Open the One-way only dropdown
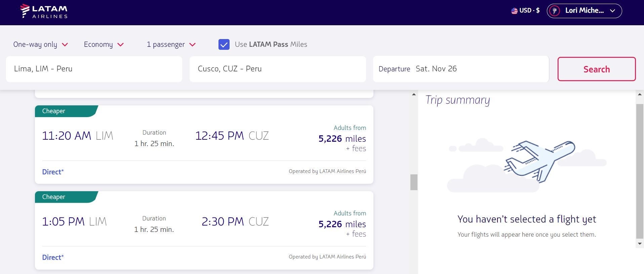 (x=40, y=44)
